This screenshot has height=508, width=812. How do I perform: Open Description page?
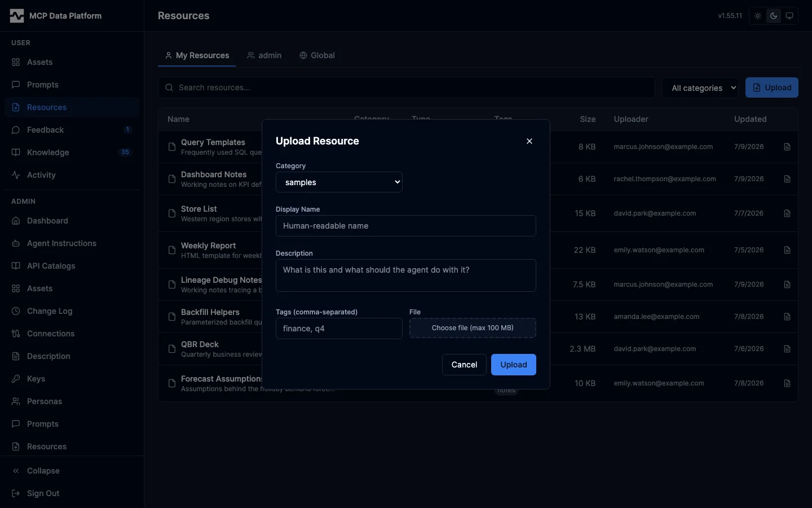click(x=72, y=356)
